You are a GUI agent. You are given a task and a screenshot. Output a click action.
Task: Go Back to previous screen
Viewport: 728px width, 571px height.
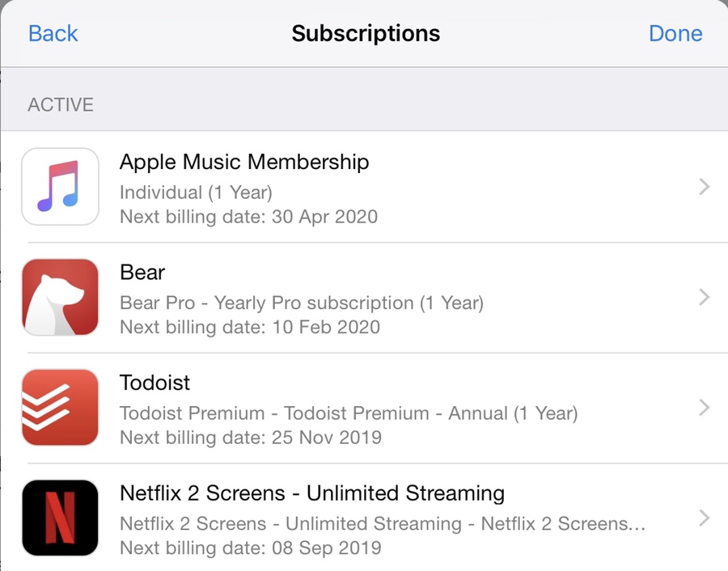click(x=53, y=33)
